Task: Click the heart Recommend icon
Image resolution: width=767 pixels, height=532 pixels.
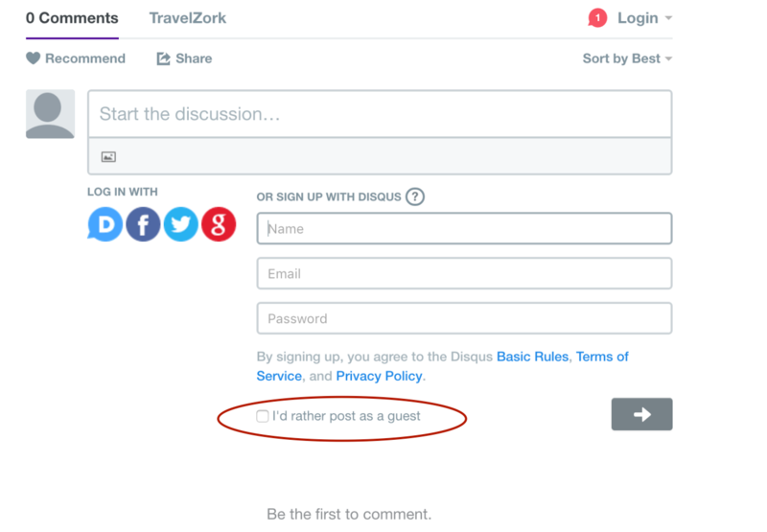Action: click(x=34, y=58)
